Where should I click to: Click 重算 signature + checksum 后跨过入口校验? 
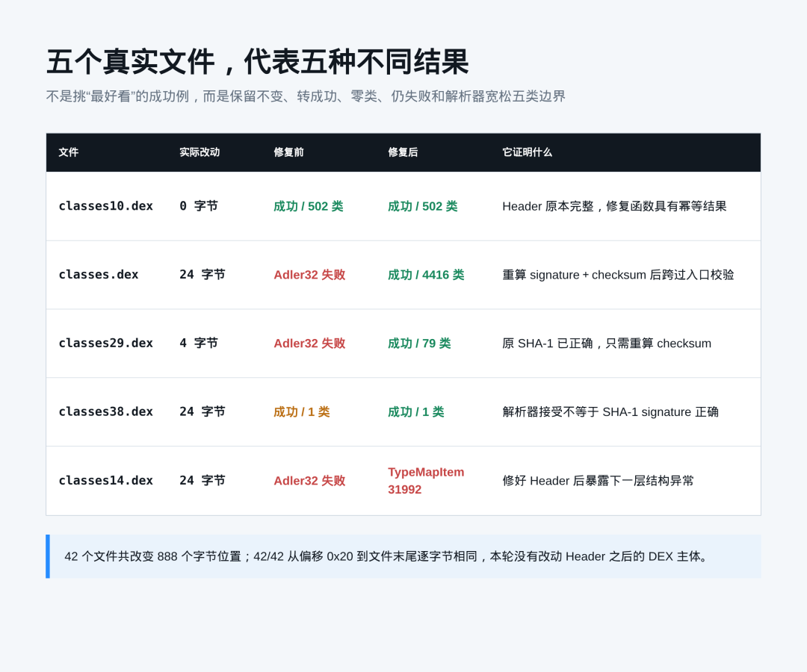pos(618,275)
